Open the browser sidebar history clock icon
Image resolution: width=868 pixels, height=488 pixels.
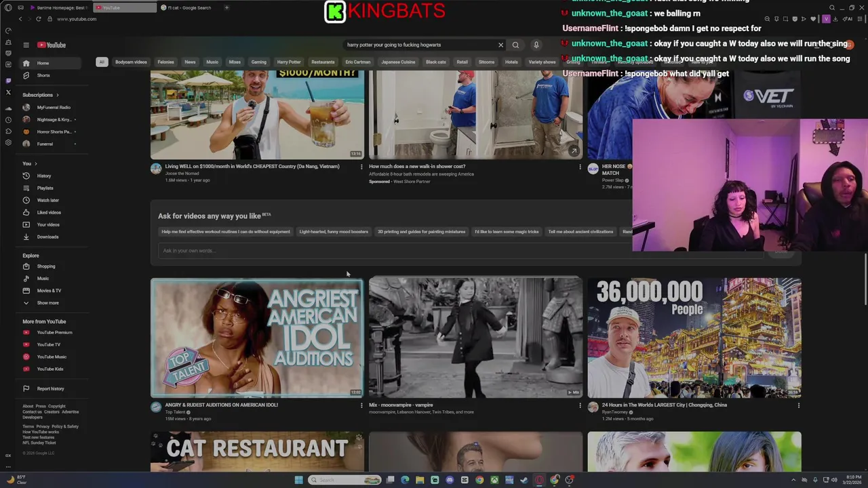pos(8,120)
